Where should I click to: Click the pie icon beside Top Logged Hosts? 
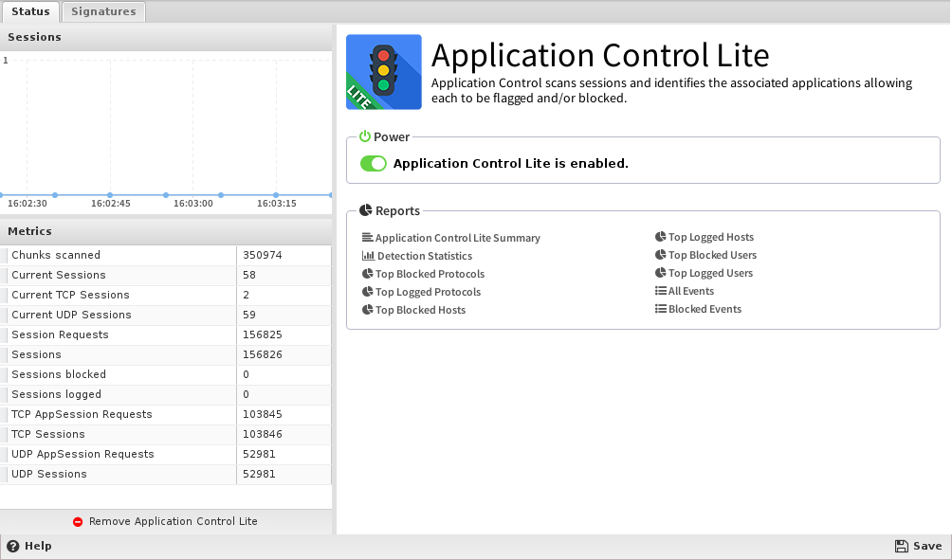pos(661,237)
